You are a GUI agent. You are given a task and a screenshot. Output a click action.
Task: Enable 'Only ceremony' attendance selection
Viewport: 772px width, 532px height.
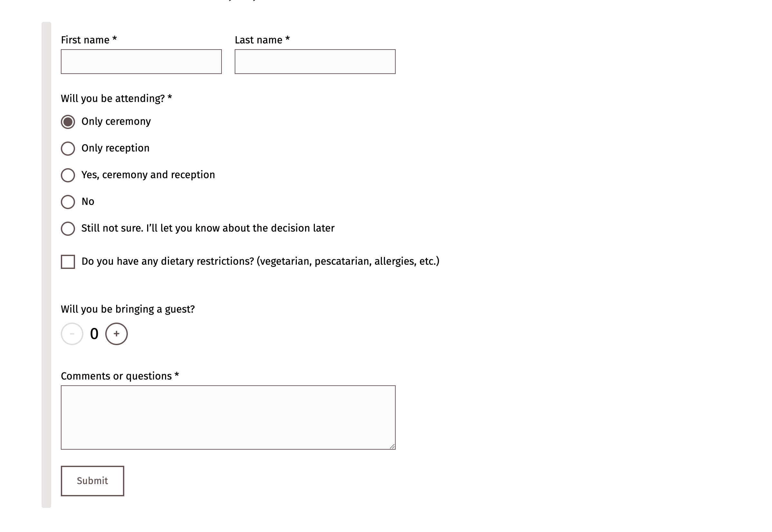(x=68, y=121)
